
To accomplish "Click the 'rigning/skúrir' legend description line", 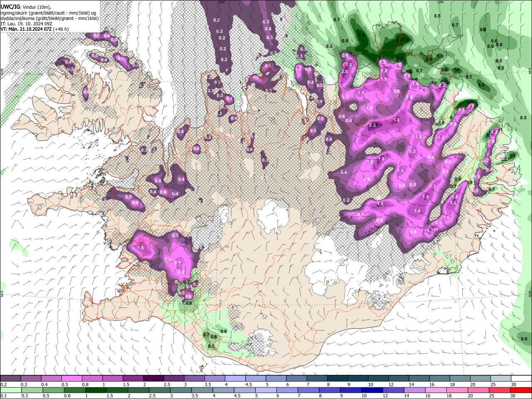I will [x=48, y=12].
